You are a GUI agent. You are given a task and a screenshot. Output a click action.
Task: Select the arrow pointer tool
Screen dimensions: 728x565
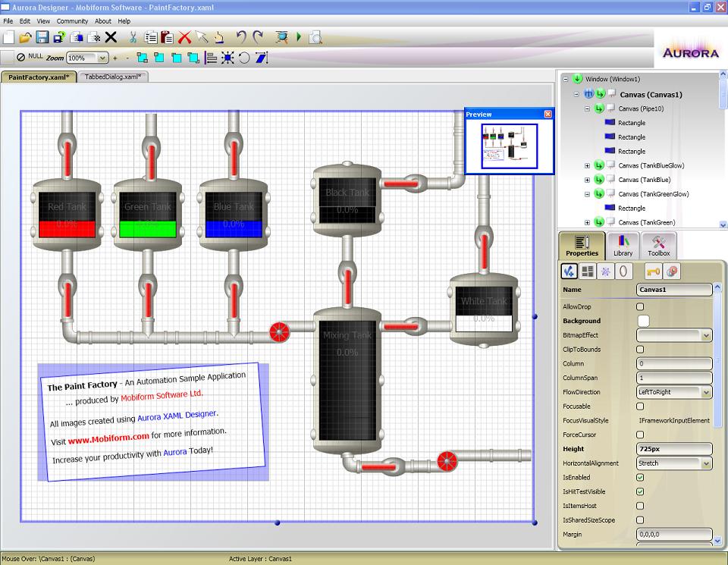[201, 37]
